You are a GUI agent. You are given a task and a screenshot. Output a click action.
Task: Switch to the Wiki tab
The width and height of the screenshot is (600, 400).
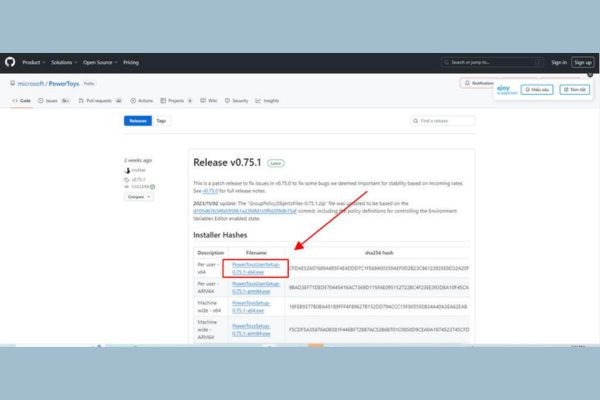click(x=209, y=101)
